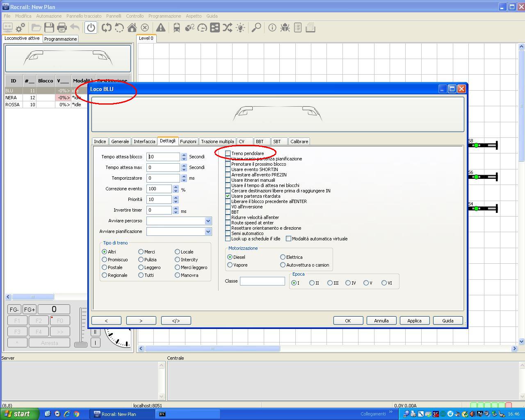Image resolution: width=525 pixels, height=420 pixels.
Task: Open the Pannello tracciato menu
Action: (84, 16)
